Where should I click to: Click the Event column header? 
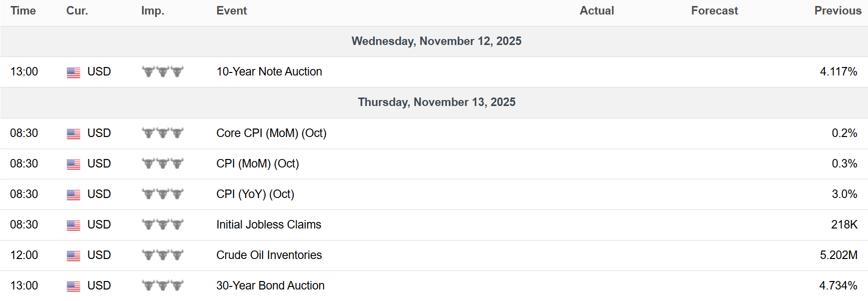click(x=232, y=10)
